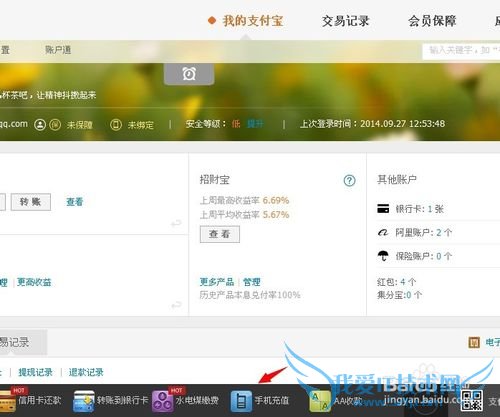This screenshot has height=417, width=500.
Task: Open 保险账户: 0 个 entry
Action: click(x=423, y=256)
